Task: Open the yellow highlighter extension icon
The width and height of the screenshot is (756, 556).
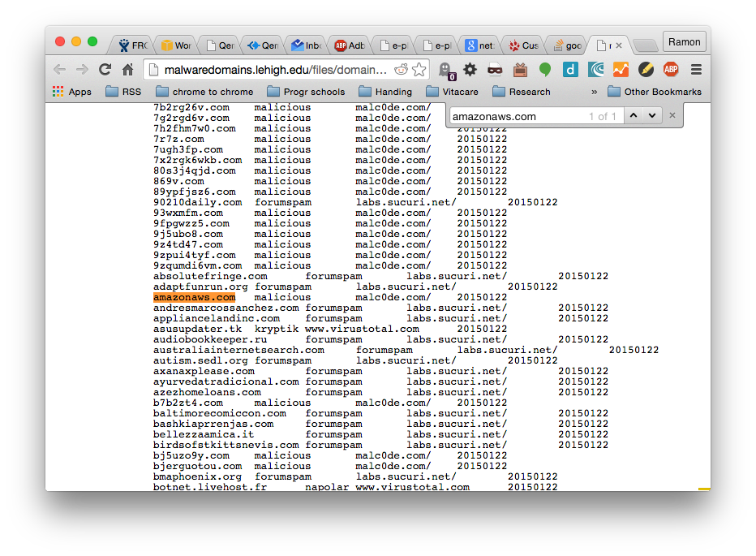Action: click(646, 70)
